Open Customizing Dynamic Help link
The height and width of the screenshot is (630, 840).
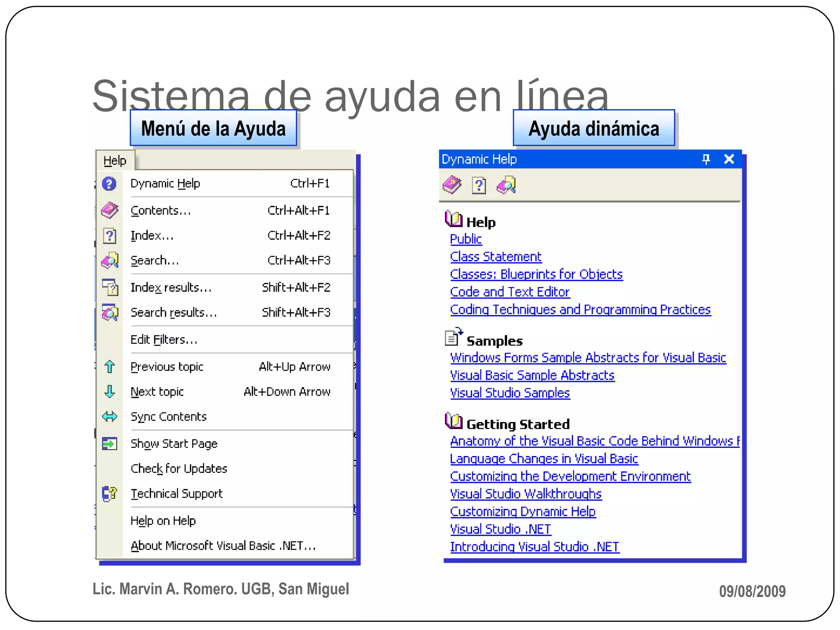523,511
